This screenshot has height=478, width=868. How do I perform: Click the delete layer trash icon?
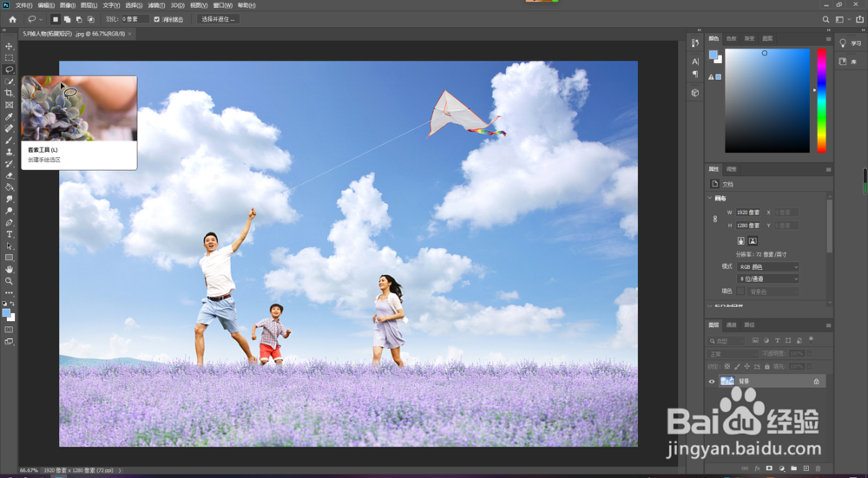[819, 468]
